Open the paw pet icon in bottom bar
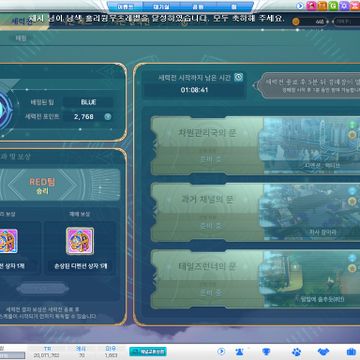 [x=297, y=351]
